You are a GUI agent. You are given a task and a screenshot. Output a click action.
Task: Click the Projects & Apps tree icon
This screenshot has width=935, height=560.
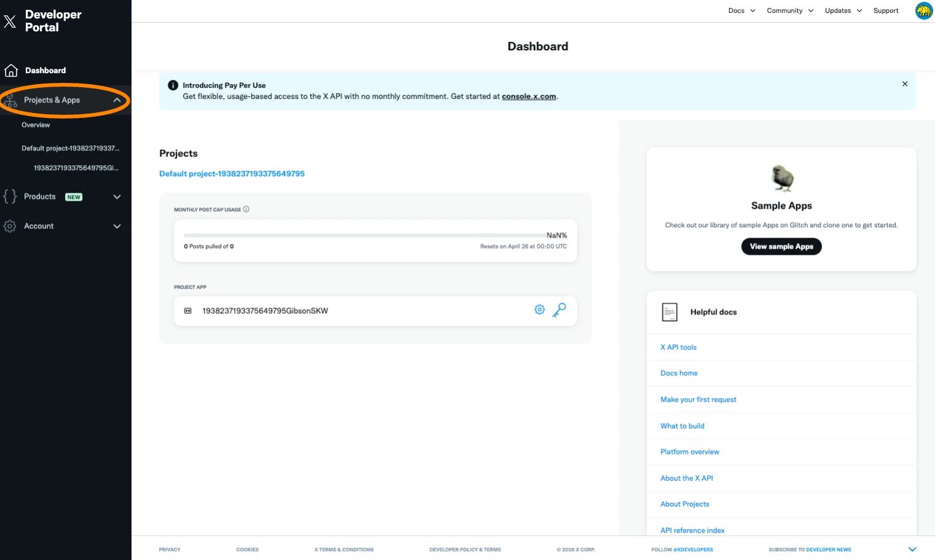click(10, 100)
